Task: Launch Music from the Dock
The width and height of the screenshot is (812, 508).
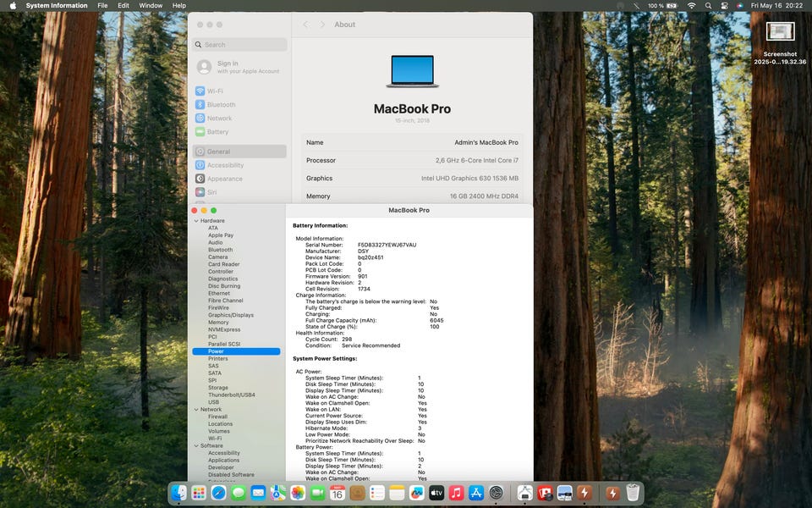Action: [x=456, y=493]
